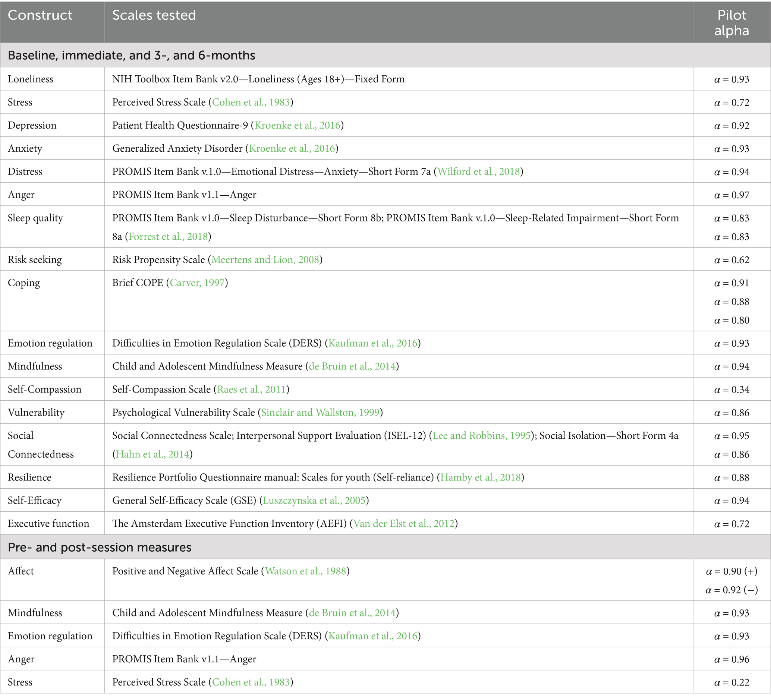The height and width of the screenshot is (700, 771).
Task: Click the Scales tested column header
Action: 154,15
